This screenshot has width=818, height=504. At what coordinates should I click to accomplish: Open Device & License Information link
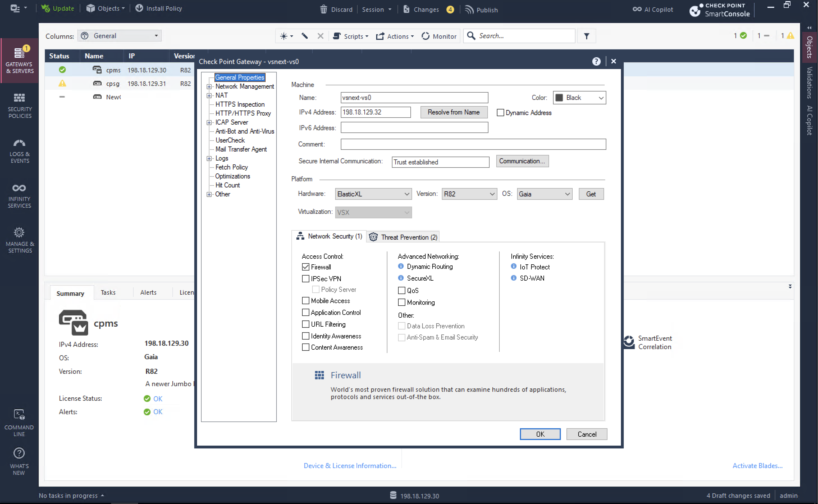(x=350, y=466)
